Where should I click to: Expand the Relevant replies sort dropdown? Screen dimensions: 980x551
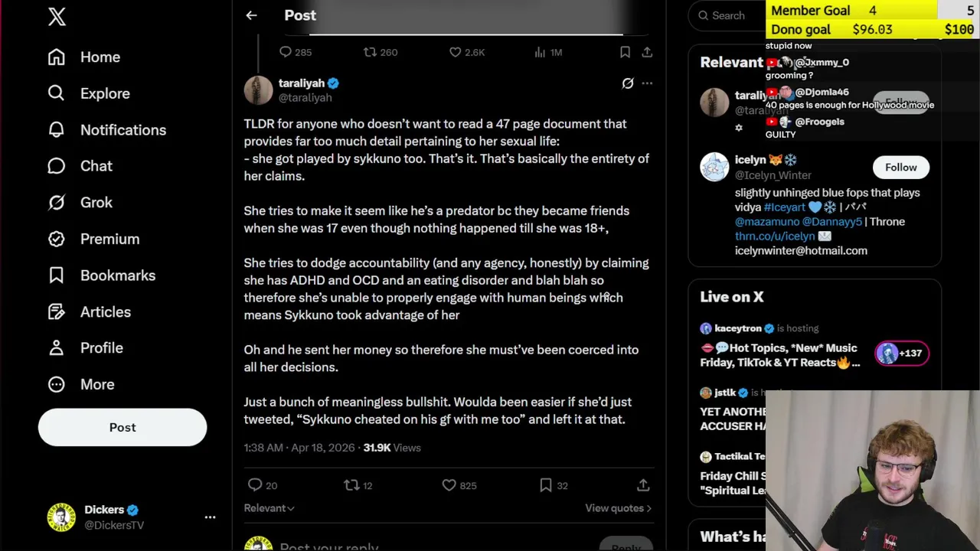tap(269, 508)
